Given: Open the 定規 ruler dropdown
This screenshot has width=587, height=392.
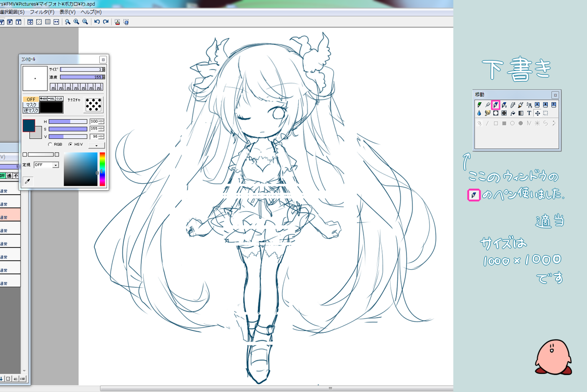Looking at the screenshot, I should [55, 165].
